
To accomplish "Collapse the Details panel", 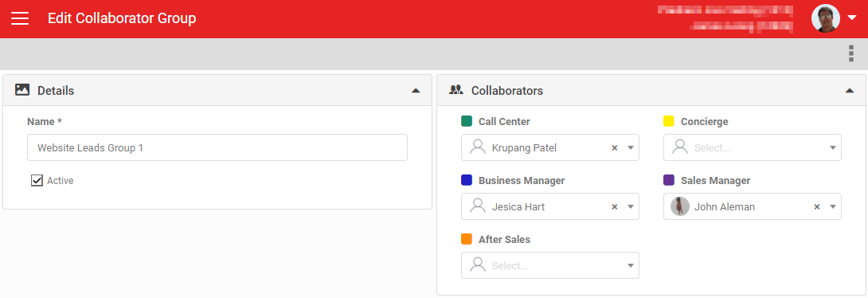I will (416, 90).
